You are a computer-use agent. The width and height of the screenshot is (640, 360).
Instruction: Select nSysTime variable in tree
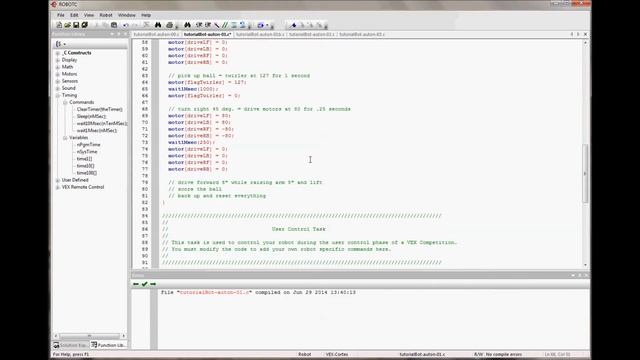click(x=87, y=152)
